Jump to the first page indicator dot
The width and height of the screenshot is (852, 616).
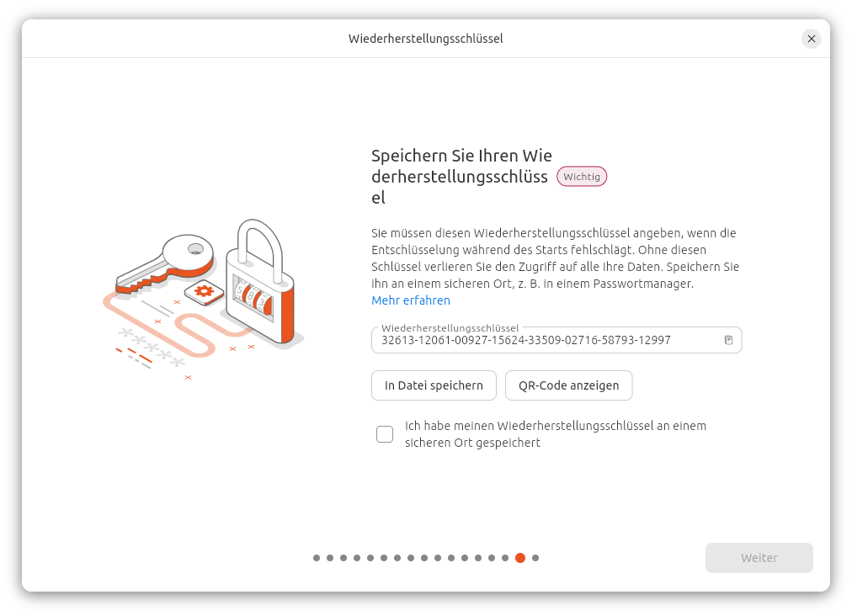point(317,558)
